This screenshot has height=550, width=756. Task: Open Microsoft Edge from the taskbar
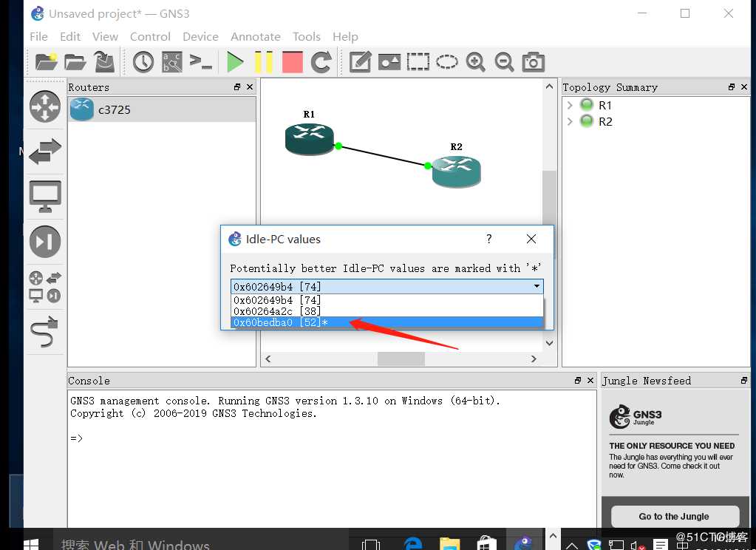click(412, 543)
